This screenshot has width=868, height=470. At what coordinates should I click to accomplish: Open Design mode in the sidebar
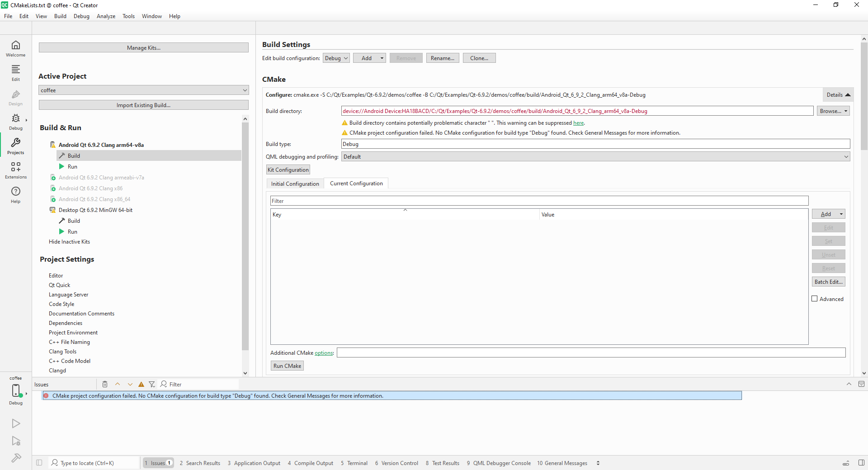pyautogui.click(x=16, y=97)
